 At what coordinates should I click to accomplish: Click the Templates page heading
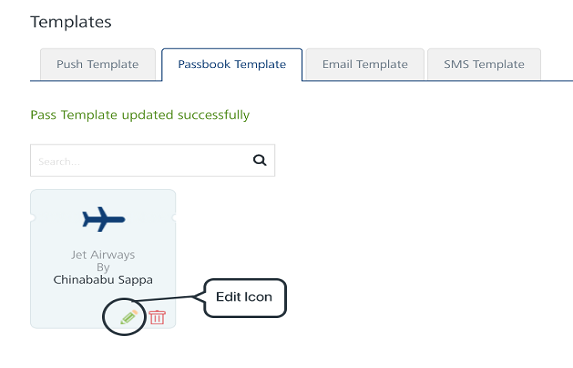click(x=71, y=22)
